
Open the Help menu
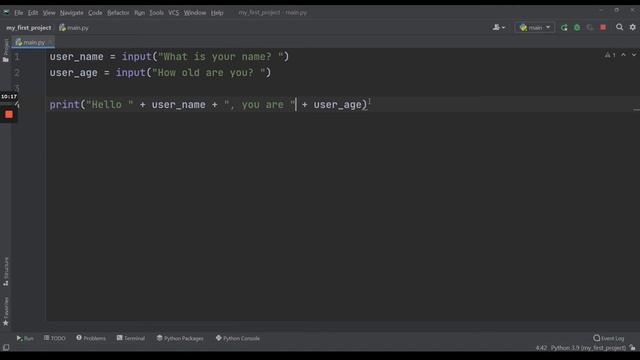[x=217, y=13]
